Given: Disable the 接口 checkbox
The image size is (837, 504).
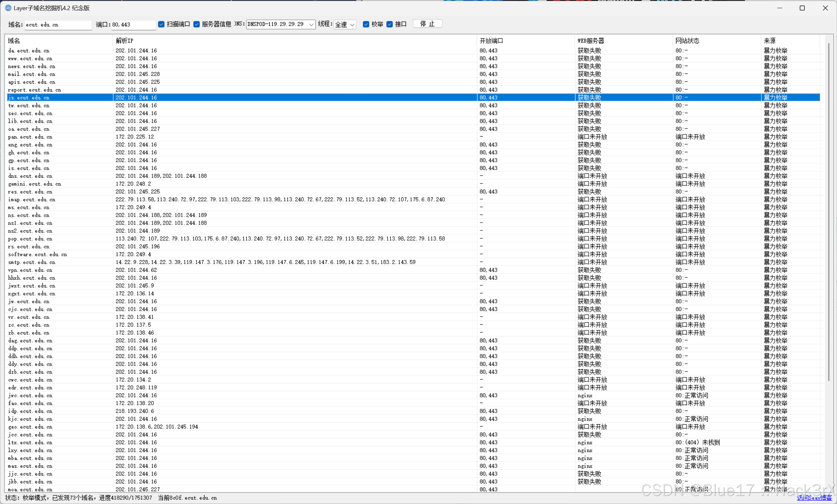Looking at the screenshot, I should tap(390, 24).
